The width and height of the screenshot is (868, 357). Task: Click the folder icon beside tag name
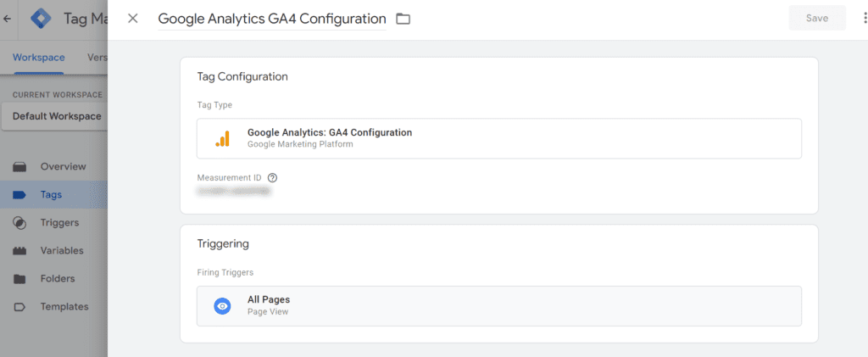(403, 19)
